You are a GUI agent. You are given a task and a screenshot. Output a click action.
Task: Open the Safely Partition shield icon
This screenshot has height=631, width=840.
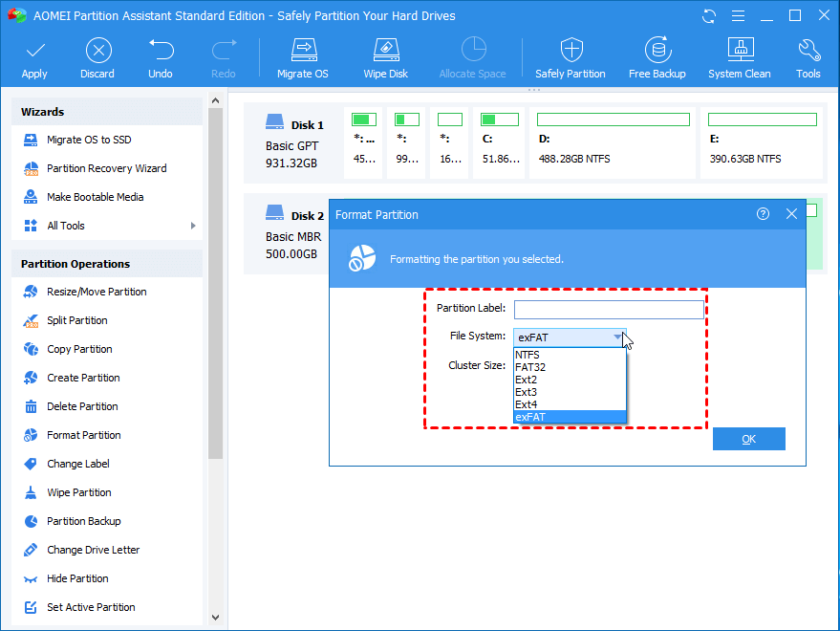[x=571, y=51]
